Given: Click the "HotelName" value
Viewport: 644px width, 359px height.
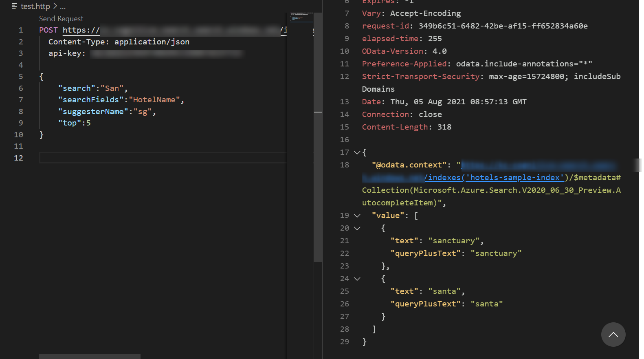Looking at the screenshot, I should (154, 100).
